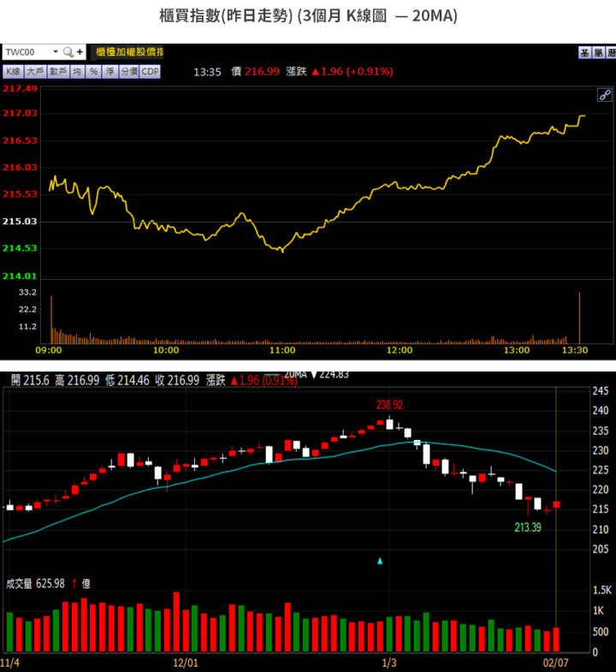Screen dimensions: 616x672
Task: Open the TWC00 symbol dropdown arrow
Action: 56,52
